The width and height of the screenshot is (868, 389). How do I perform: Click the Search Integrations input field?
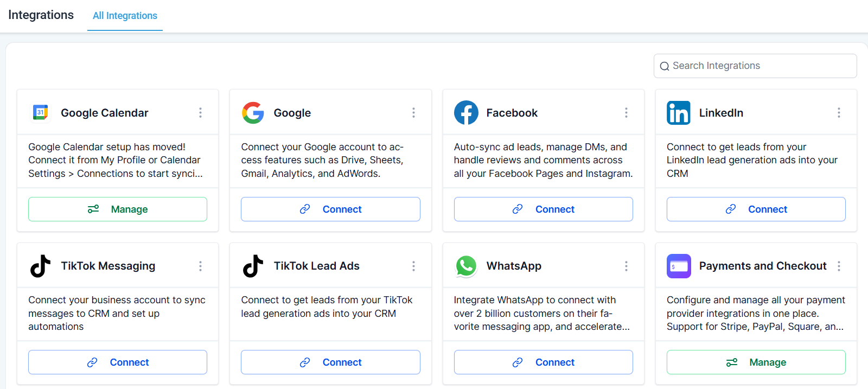[754, 66]
